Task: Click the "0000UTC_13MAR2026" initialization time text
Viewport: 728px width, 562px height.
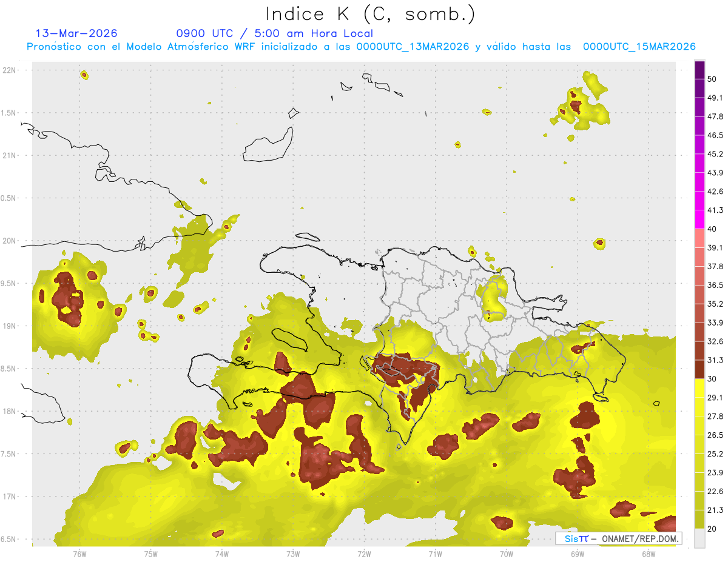Action: pyautogui.click(x=413, y=47)
